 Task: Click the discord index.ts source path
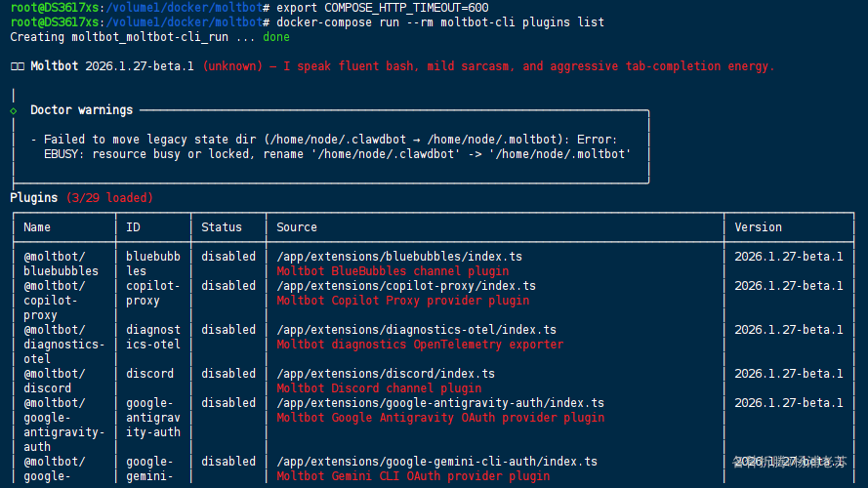tap(386, 374)
